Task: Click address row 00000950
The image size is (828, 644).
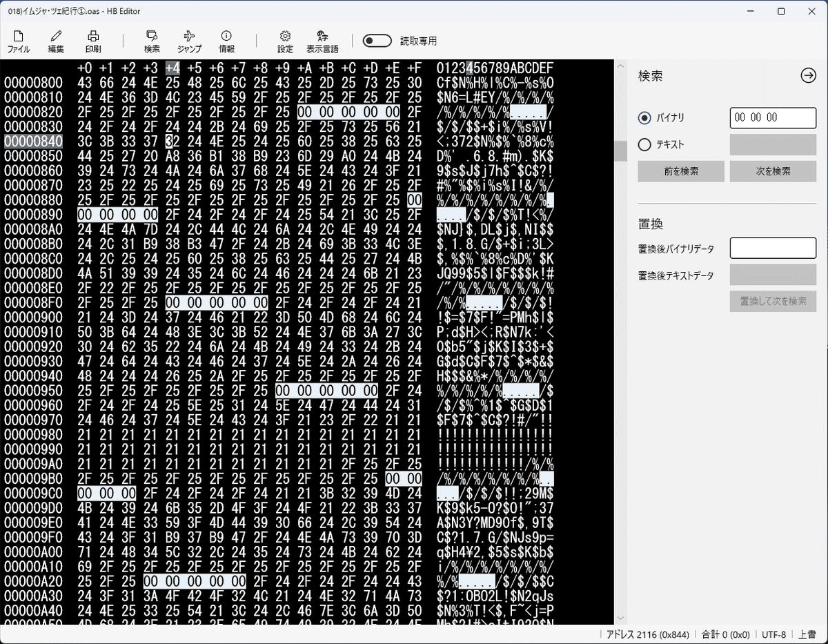Action: pos(33,391)
